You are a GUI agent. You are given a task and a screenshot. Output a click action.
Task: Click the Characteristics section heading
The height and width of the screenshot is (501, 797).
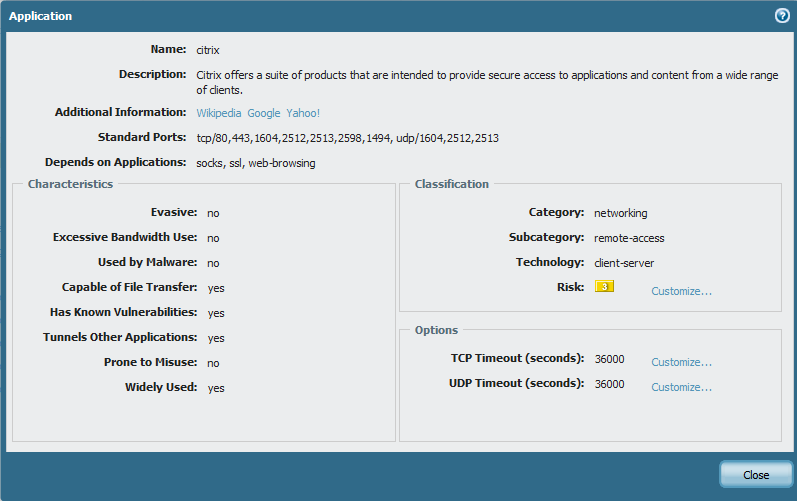70,184
